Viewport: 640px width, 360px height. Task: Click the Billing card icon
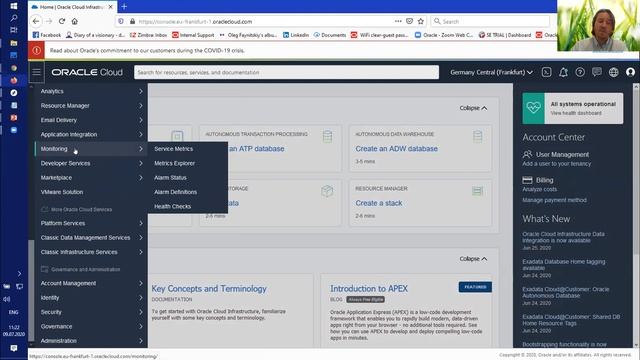click(527, 180)
